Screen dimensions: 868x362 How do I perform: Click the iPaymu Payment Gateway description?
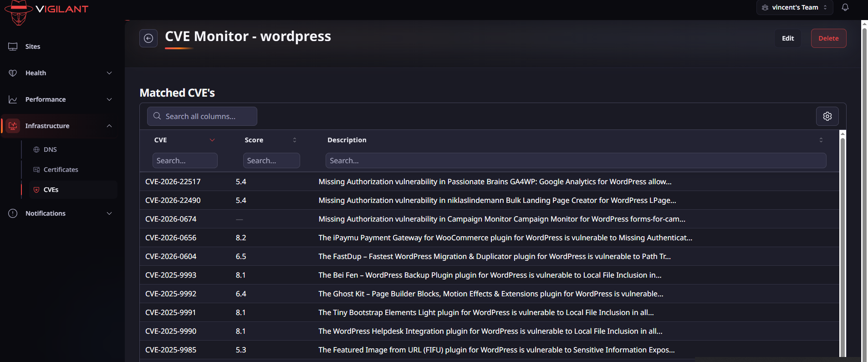pyautogui.click(x=505, y=238)
